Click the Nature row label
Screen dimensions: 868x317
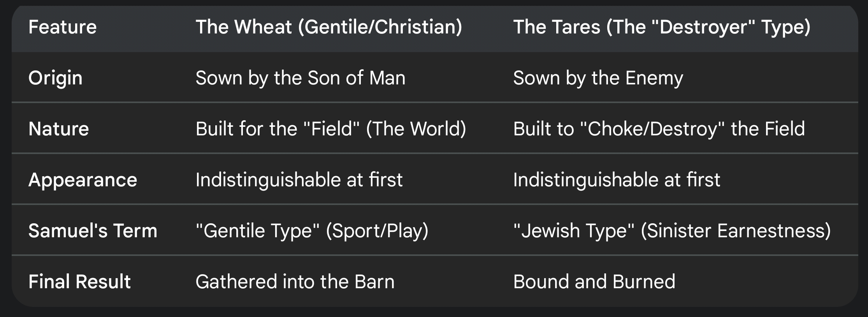coord(58,129)
